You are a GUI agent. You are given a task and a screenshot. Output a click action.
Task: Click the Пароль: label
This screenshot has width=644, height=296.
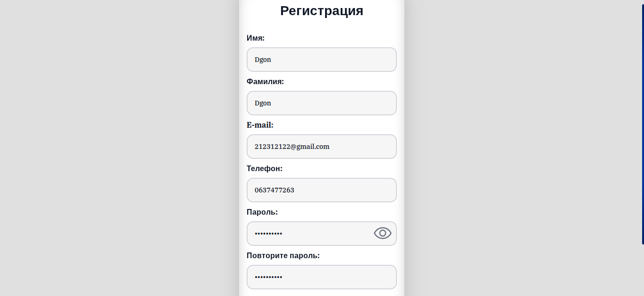[x=262, y=212]
